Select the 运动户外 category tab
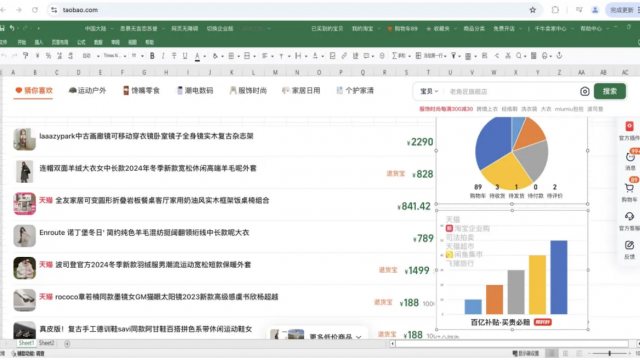Screen dimensions: 640x360 pos(87,91)
